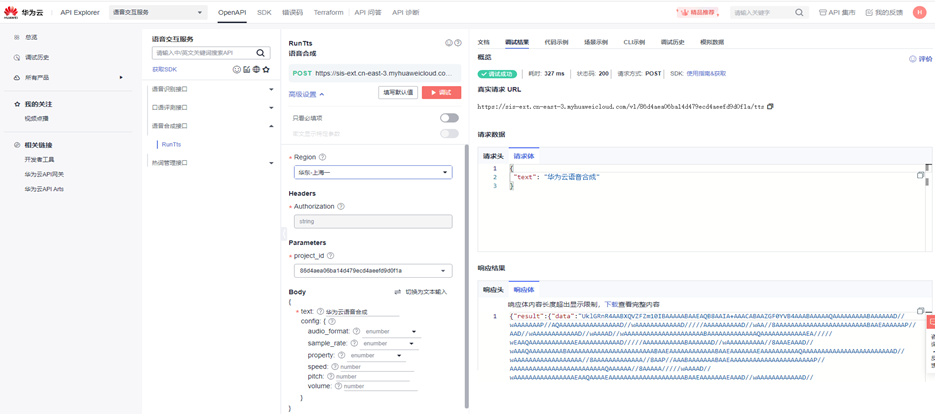Open the Region dropdown
Image resolution: width=935 pixels, height=414 pixels.
pyautogui.click(x=373, y=172)
